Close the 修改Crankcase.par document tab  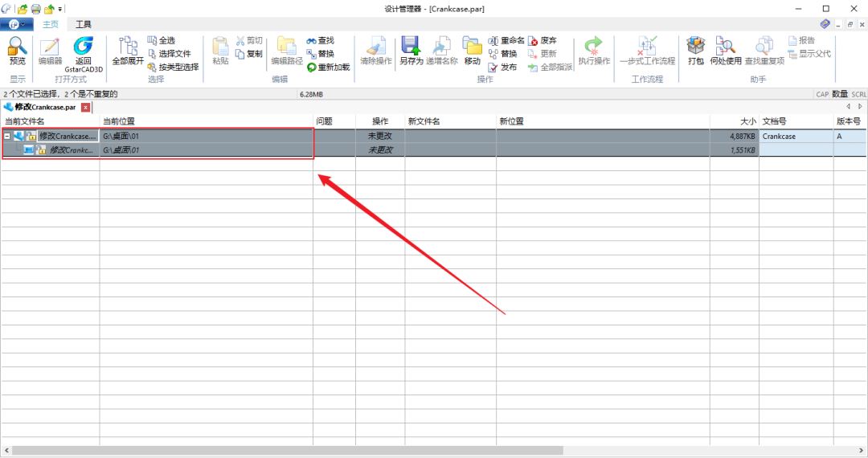(85, 107)
